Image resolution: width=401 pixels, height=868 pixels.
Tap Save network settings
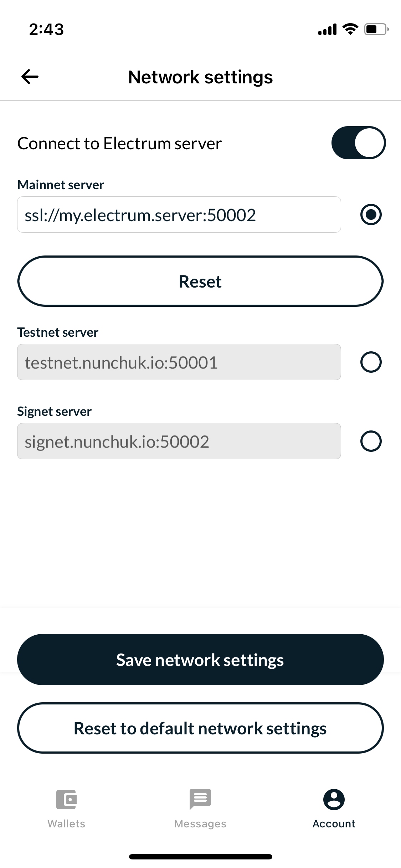pos(200,660)
